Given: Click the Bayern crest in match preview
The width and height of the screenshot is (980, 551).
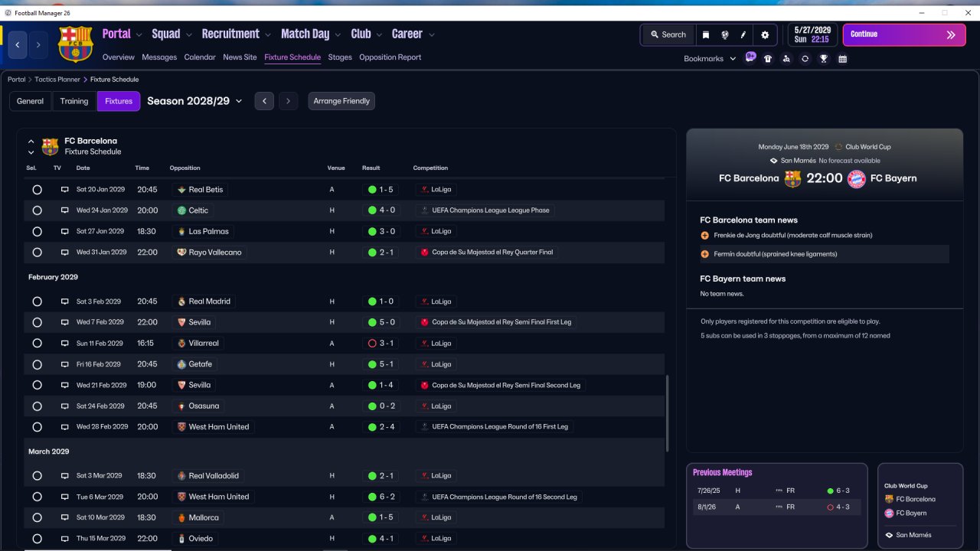Looking at the screenshot, I should point(856,178).
